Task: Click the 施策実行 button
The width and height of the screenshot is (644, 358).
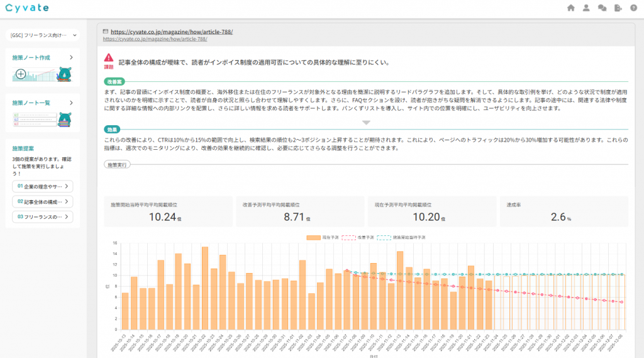Action: click(x=117, y=164)
